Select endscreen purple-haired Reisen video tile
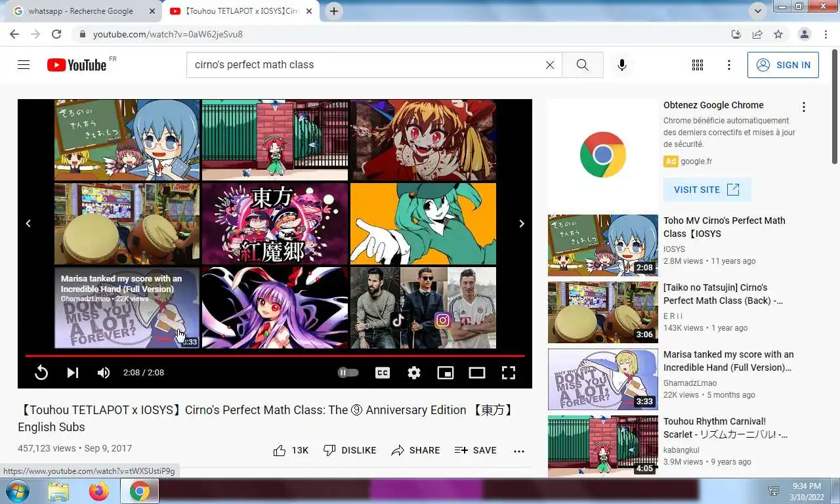This screenshot has width=840, height=504. click(275, 308)
